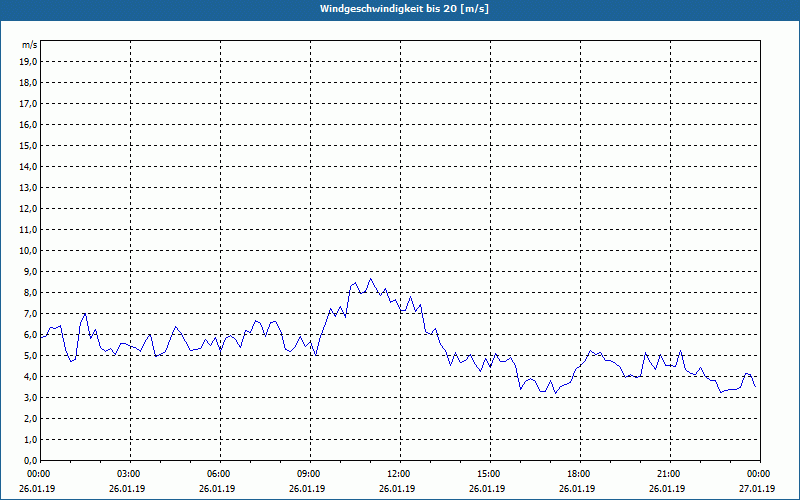The height and width of the screenshot is (500, 800).
Task: Click the "17,0" y-axis value
Action: [29, 104]
